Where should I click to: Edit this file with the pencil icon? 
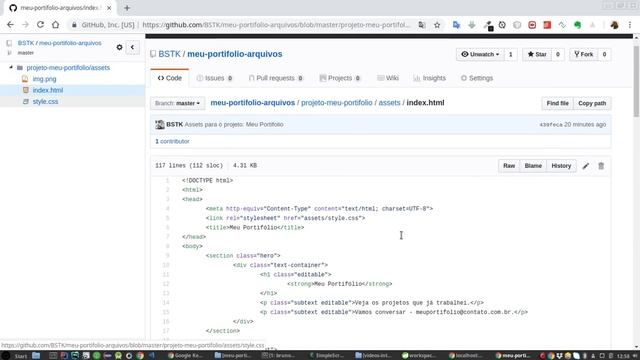[x=586, y=166]
